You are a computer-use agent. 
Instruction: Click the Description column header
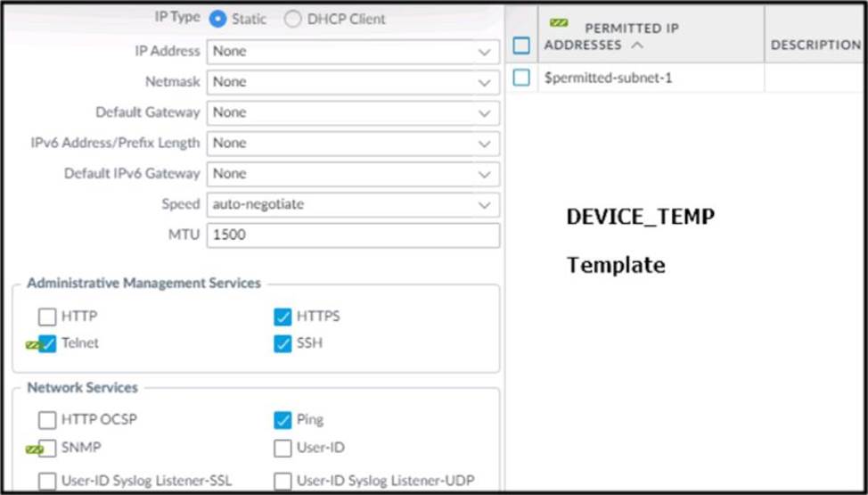(815, 45)
